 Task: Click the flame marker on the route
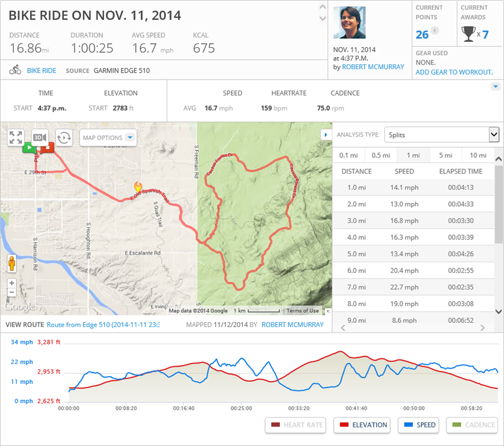(x=138, y=186)
